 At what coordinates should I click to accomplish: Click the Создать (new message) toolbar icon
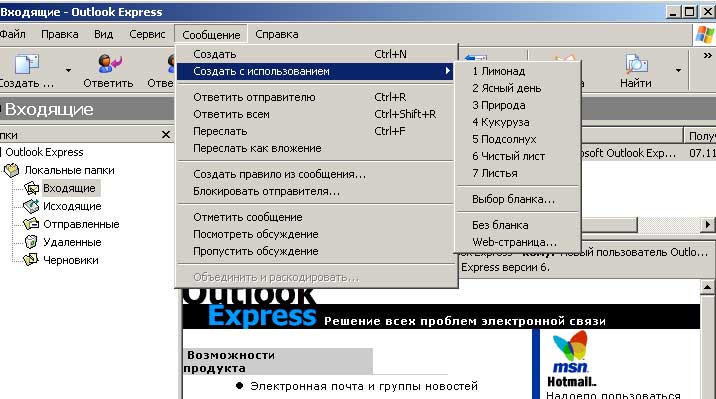(26, 63)
